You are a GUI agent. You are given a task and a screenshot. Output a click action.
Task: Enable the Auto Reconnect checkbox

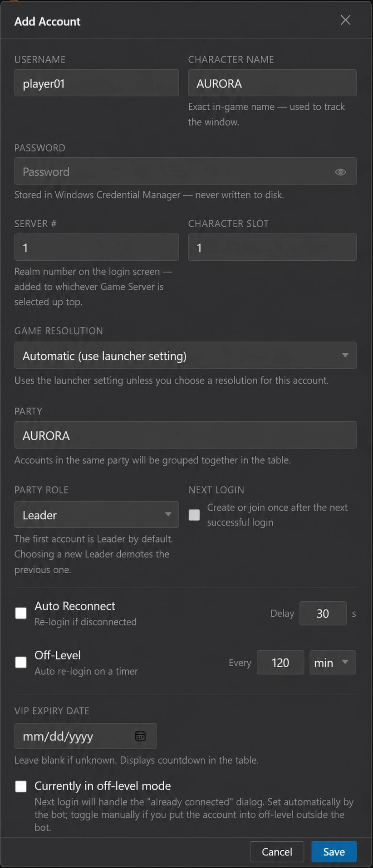pos(21,613)
